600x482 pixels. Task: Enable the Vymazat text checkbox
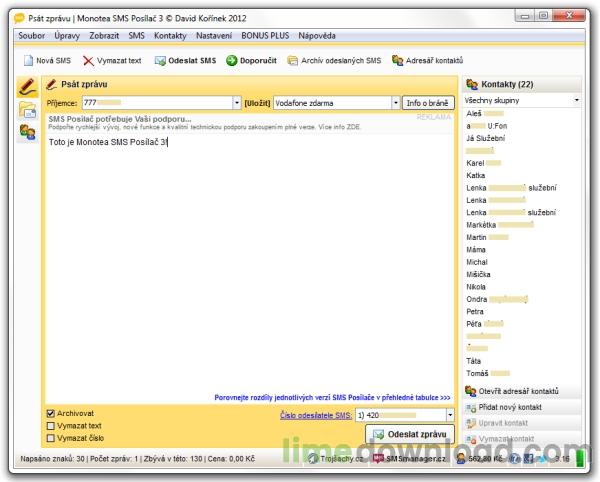(x=51, y=426)
